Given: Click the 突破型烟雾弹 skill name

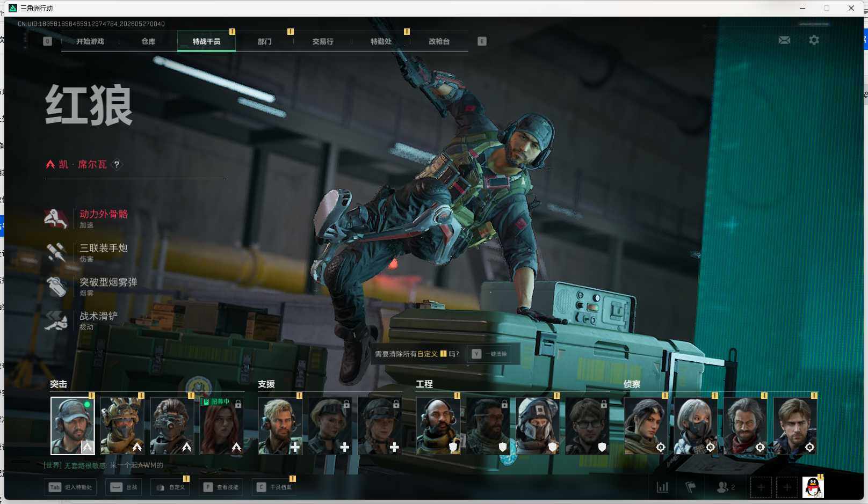Looking at the screenshot, I should (x=108, y=282).
